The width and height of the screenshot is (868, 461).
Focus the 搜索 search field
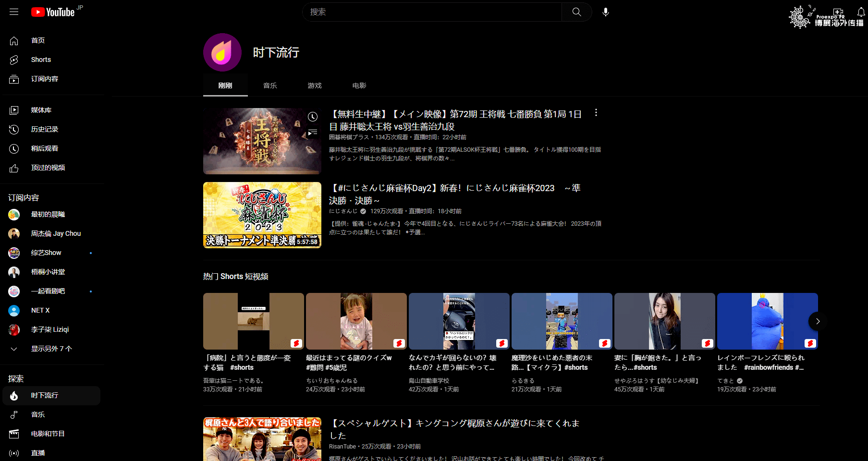[432, 12]
